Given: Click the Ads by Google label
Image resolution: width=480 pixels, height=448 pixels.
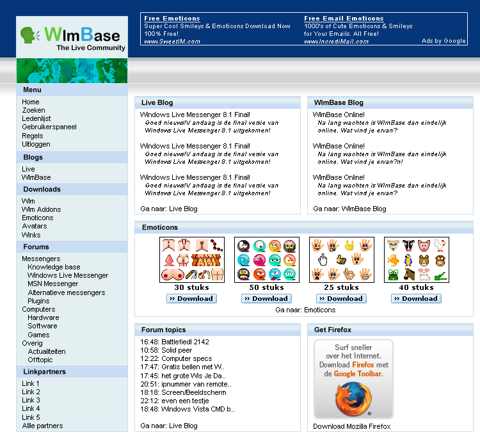Looking at the screenshot, I should [444, 41].
